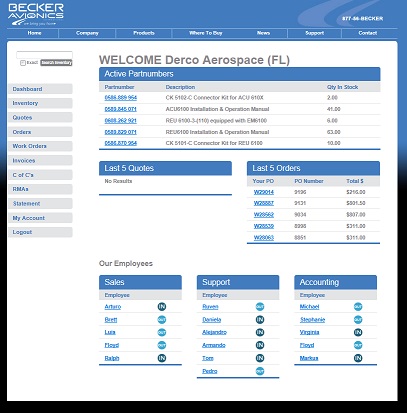
Task: Click Virginia's IN status icon
Action: [358, 332]
